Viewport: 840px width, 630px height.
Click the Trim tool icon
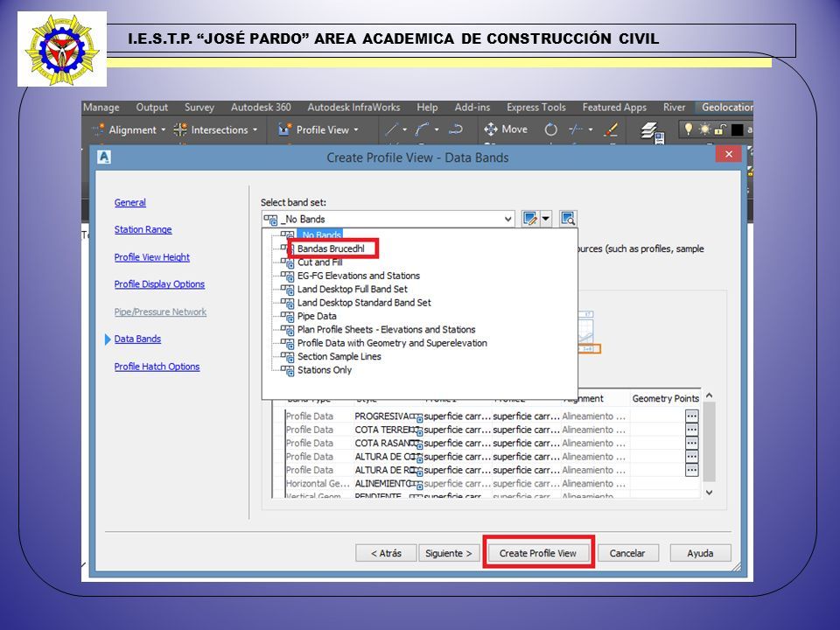pyautogui.click(x=576, y=129)
